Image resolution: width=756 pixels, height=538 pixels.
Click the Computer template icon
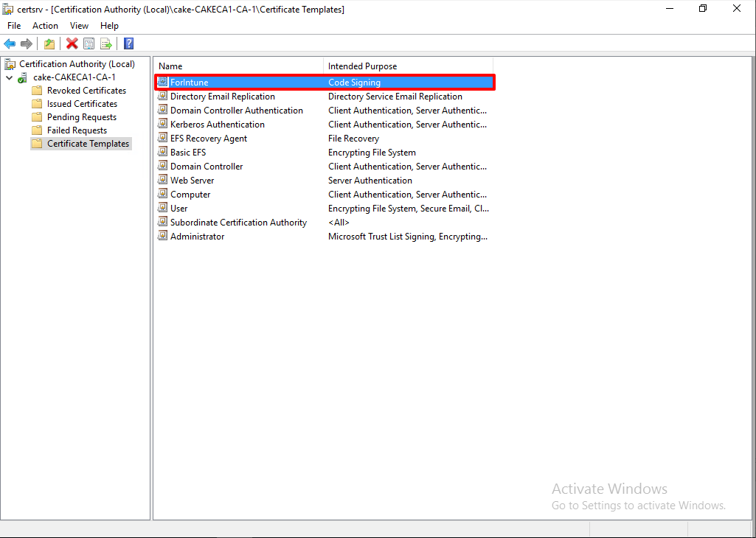pos(163,194)
